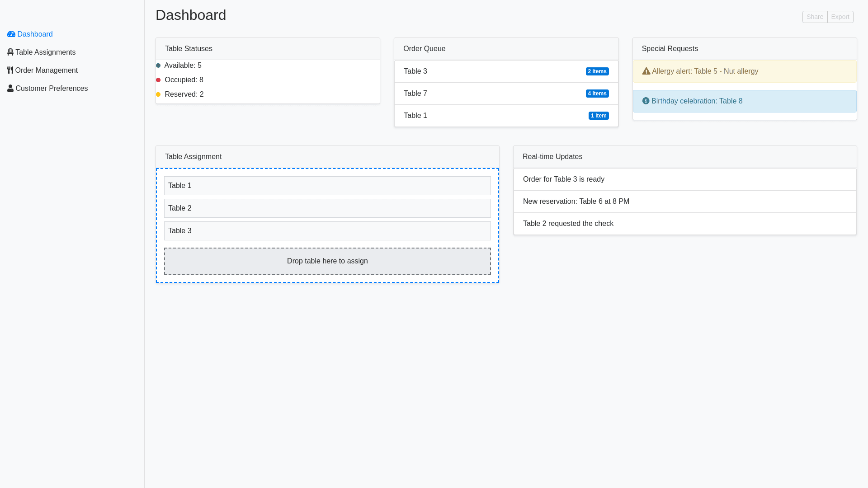Click the person icon beside Customer Preferences
The width and height of the screenshot is (868, 488).
tap(10, 89)
